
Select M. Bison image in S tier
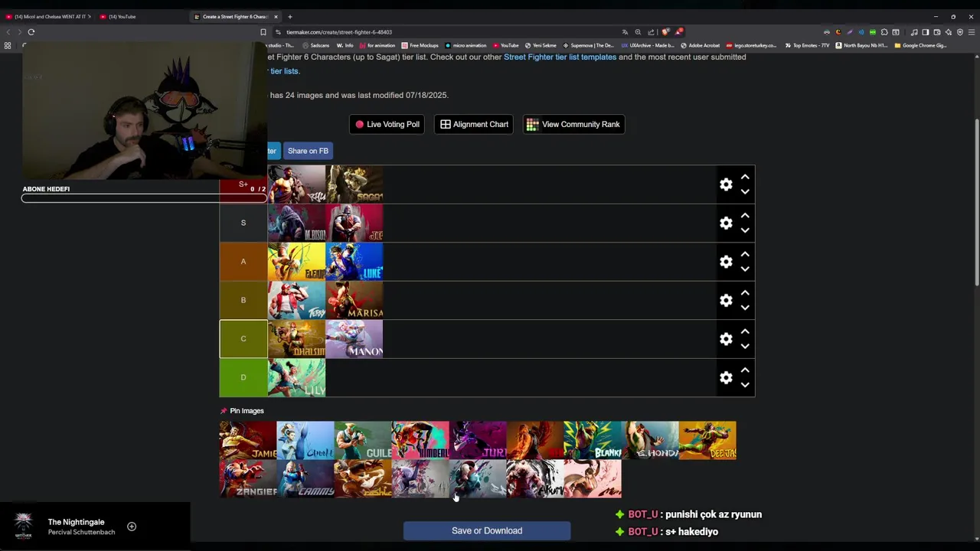click(x=296, y=223)
